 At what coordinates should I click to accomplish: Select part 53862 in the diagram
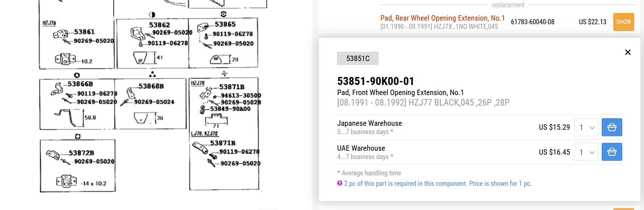click(x=159, y=25)
